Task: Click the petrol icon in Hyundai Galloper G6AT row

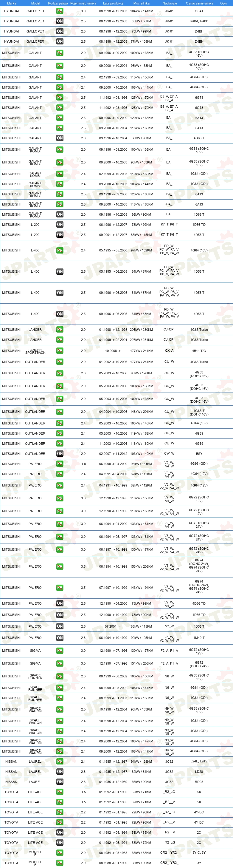Action: pyautogui.click(x=60, y=11)
